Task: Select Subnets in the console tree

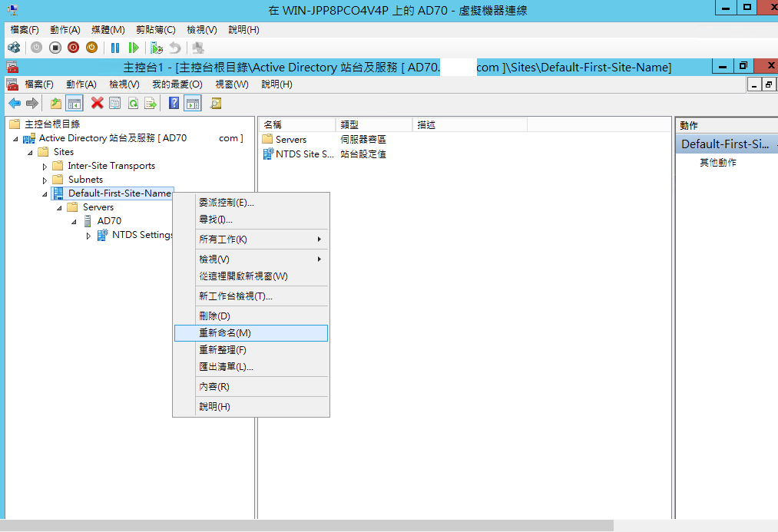Action: (85, 180)
